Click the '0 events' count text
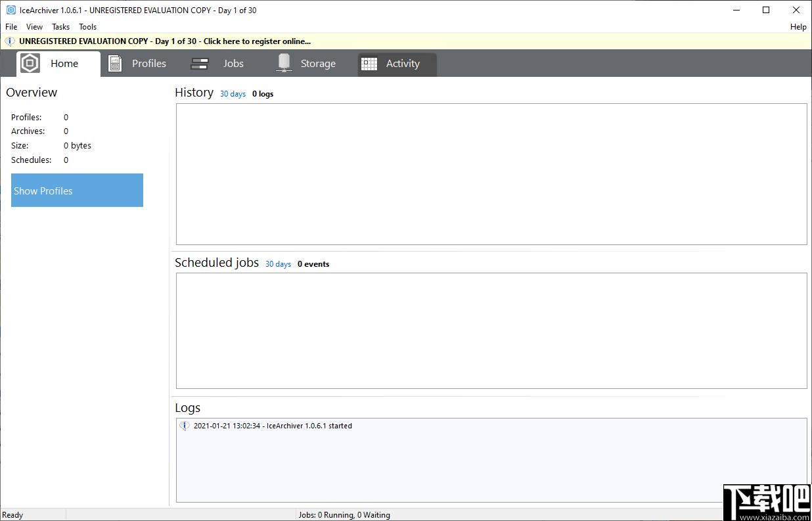This screenshot has width=812, height=521. pos(313,264)
